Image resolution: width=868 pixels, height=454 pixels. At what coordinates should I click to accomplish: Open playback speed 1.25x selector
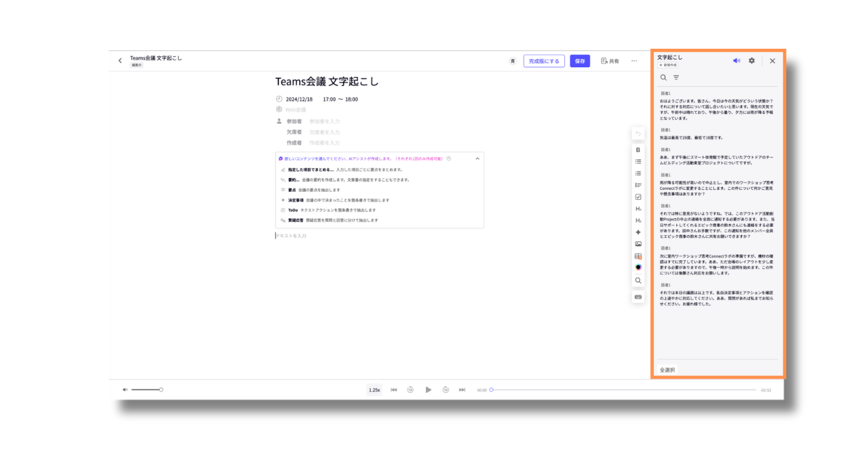[374, 390]
